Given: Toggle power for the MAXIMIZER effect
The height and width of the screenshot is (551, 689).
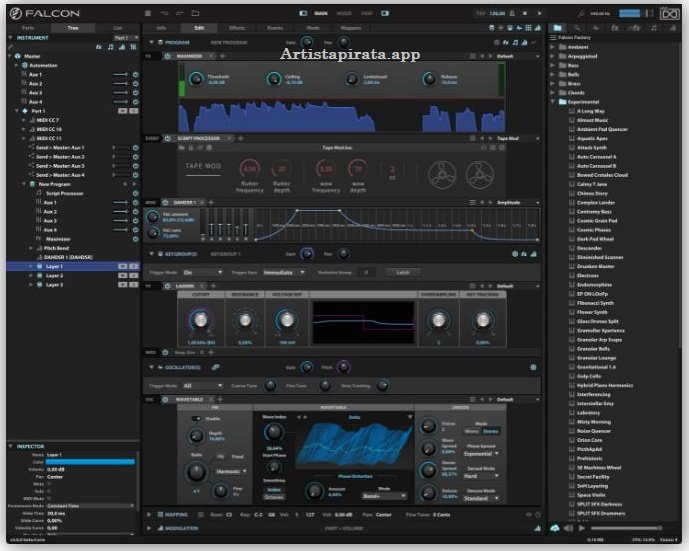Looking at the screenshot, I should tap(167, 57).
